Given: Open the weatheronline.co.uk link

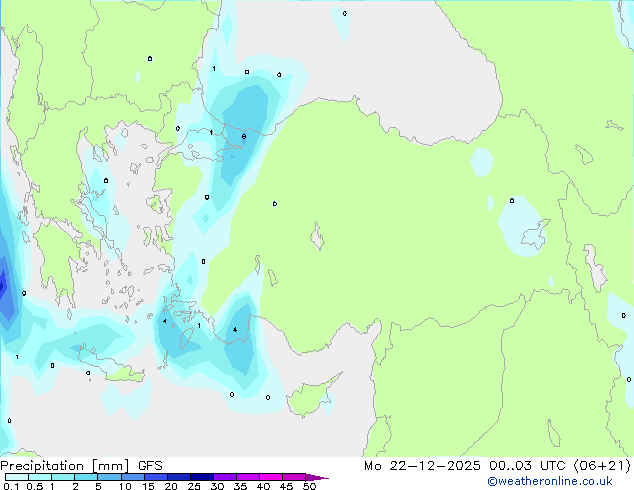Looking at the screenshot, I should pyautogui.click(x=550, y=481).
